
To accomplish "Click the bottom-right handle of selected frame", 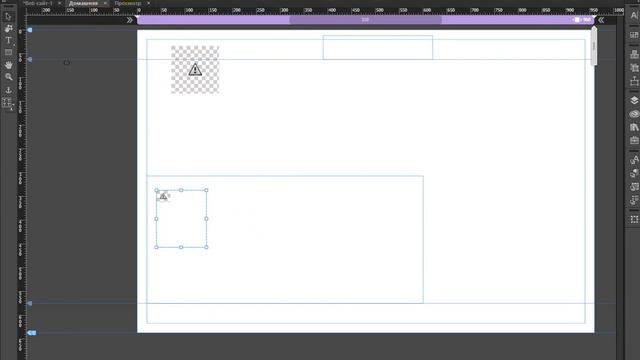I will coord(206,247).
